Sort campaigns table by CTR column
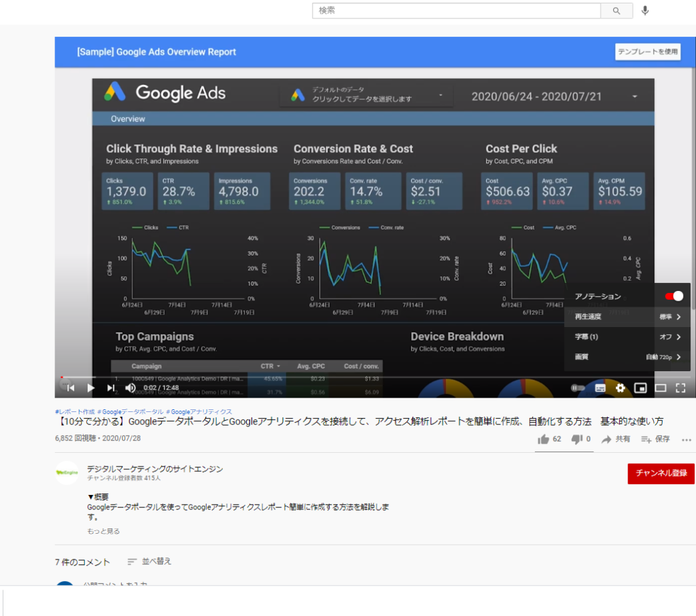Image resolution: width=696 pixels, height=616 pixels. [270, 366]
